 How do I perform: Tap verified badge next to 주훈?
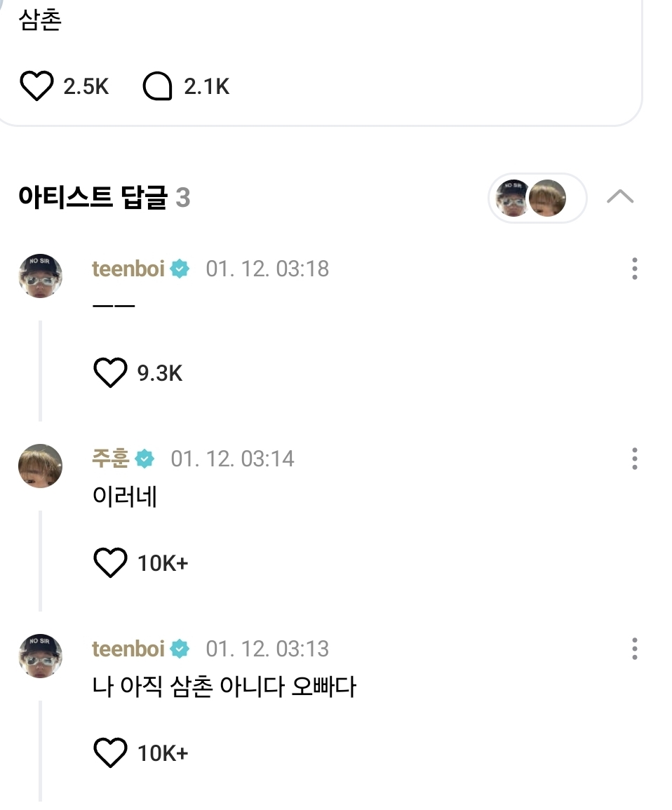pos(145,459)
